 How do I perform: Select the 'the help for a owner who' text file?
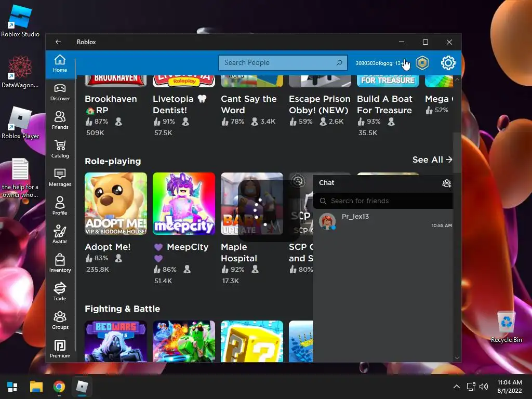pyautogui.click(x=20, y=178)
